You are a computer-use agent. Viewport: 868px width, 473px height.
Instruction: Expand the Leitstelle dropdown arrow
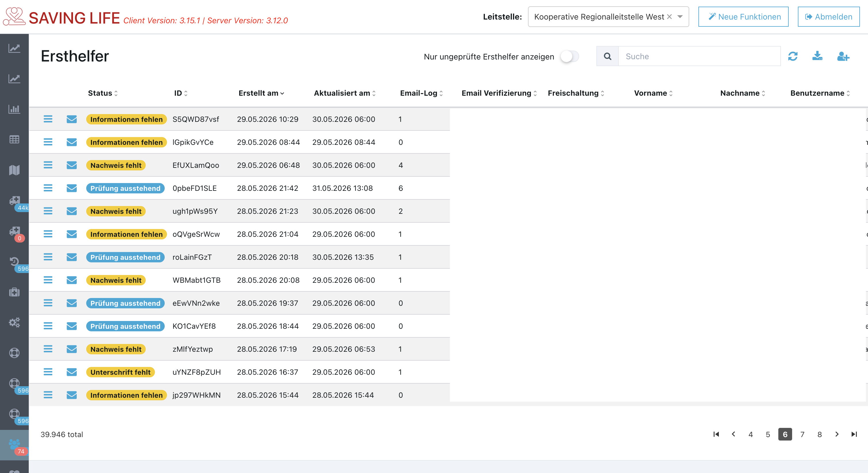pos(680,16)
